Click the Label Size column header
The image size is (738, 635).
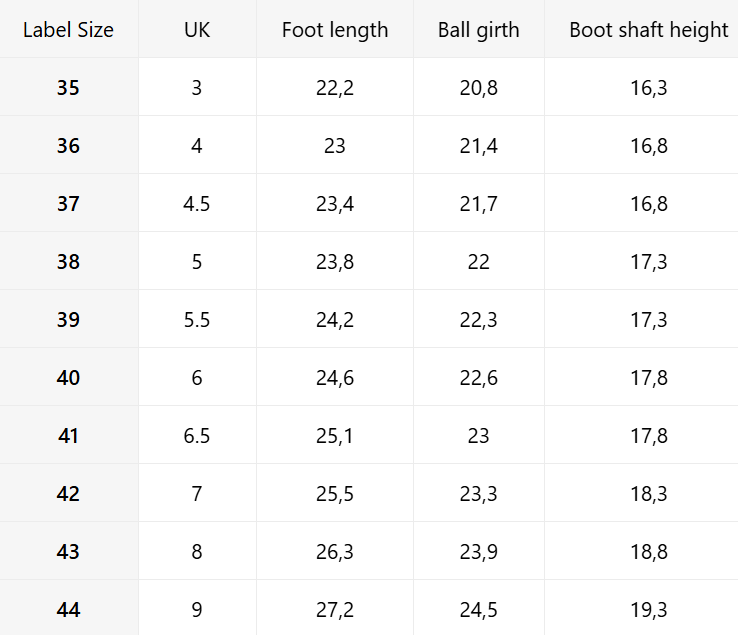point(68,30)
